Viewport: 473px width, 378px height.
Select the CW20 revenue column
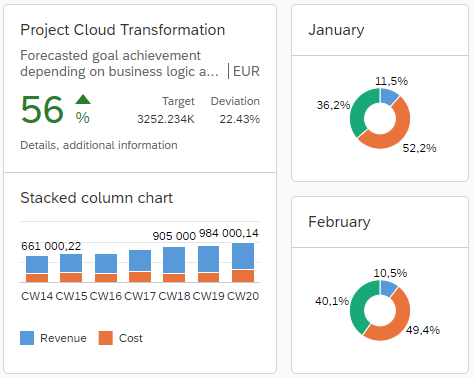[243, 256]
